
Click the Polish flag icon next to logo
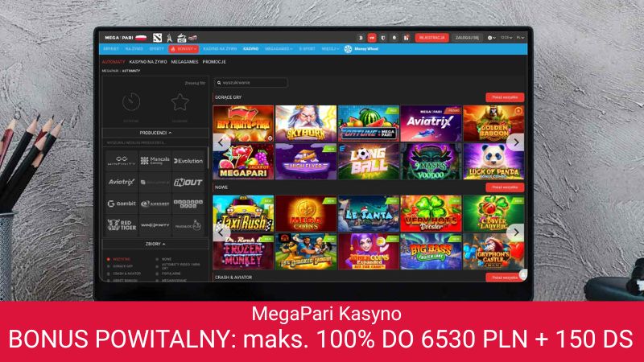point(142,38)
